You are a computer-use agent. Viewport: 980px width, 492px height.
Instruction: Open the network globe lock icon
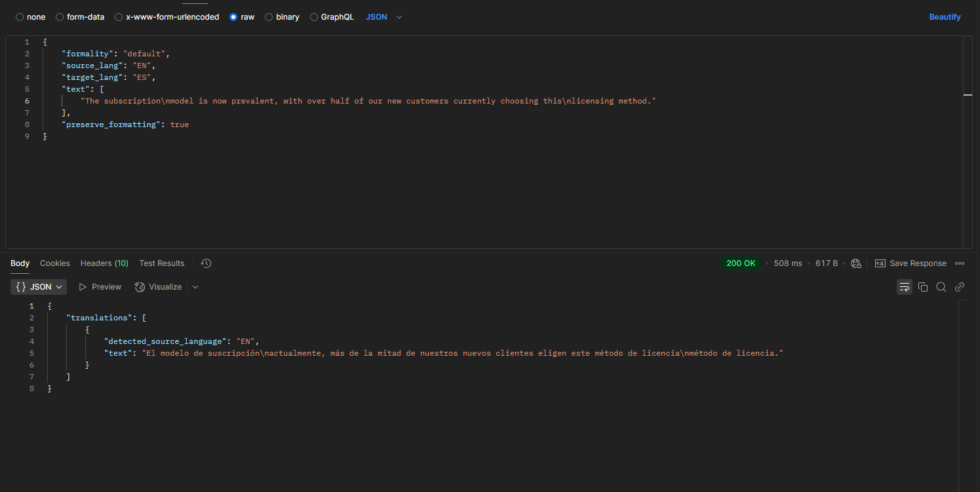[855, 263]
